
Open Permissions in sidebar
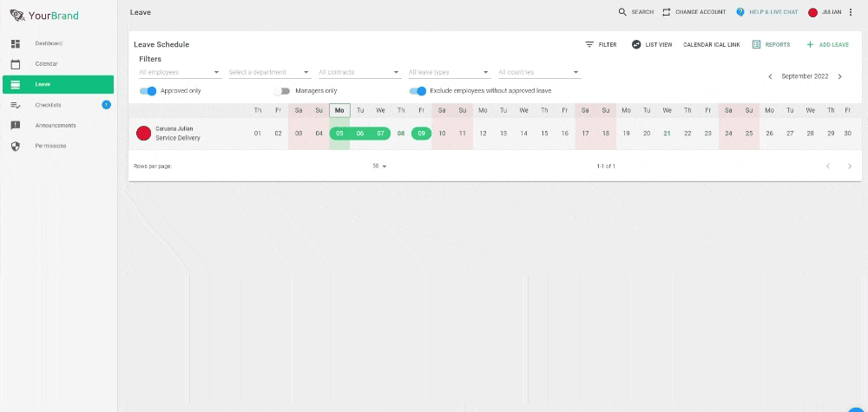[58, 146]
